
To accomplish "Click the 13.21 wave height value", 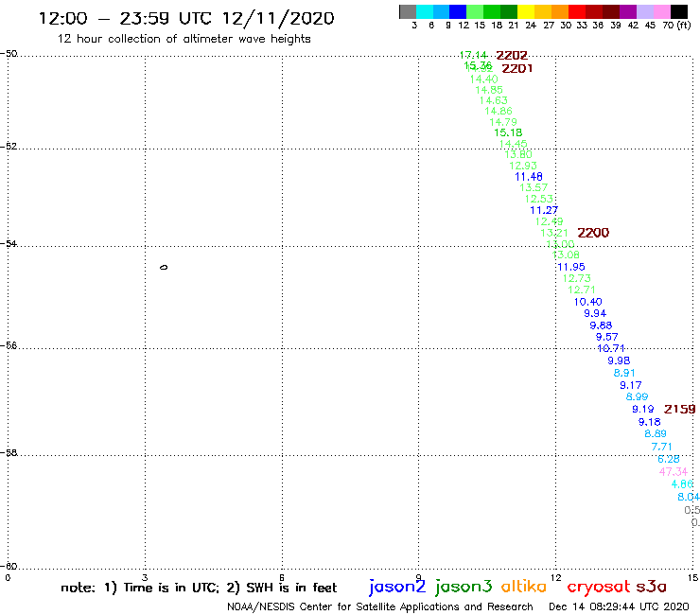I will point(554,233).
